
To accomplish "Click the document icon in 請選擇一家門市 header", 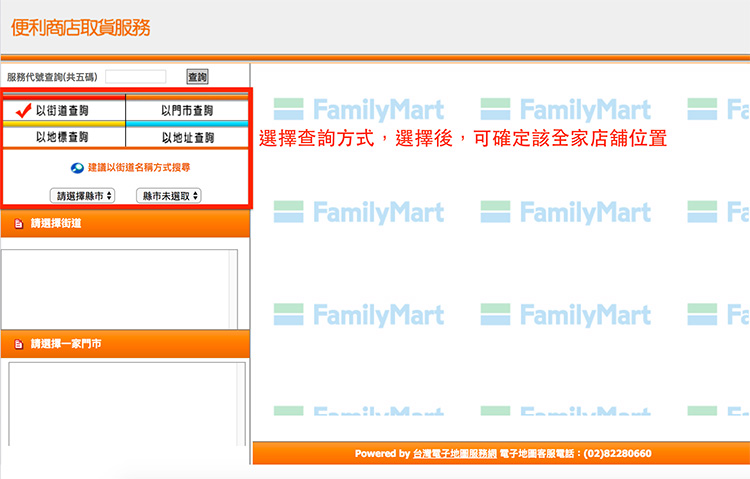I will coord(19,344).
